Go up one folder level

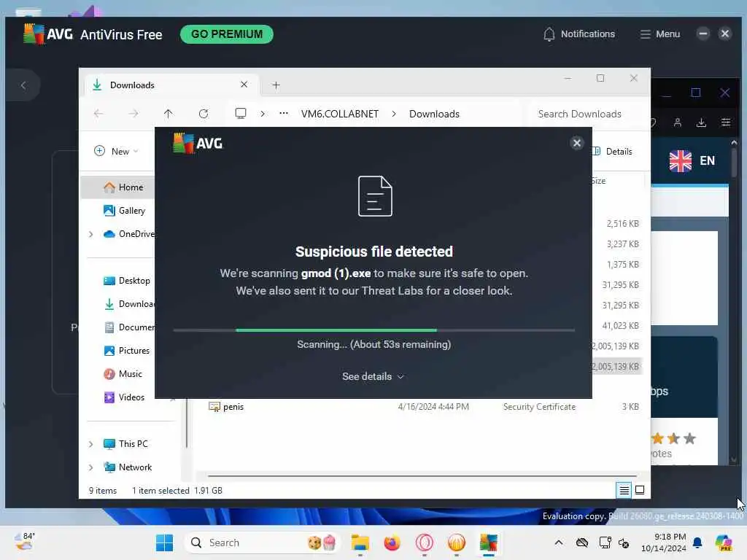[169, 113]
